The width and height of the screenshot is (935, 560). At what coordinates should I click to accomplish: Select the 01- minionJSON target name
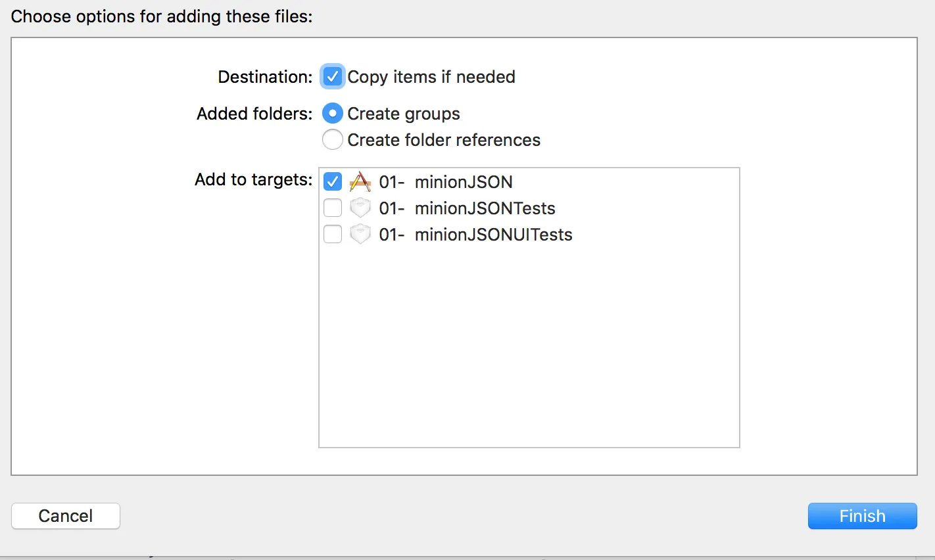446,182
